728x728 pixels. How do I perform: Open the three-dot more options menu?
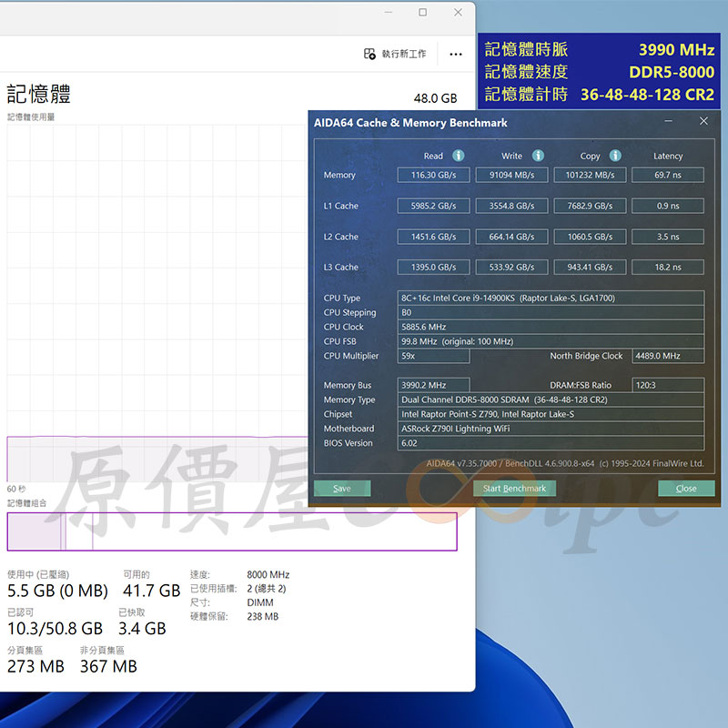[456, 55]
